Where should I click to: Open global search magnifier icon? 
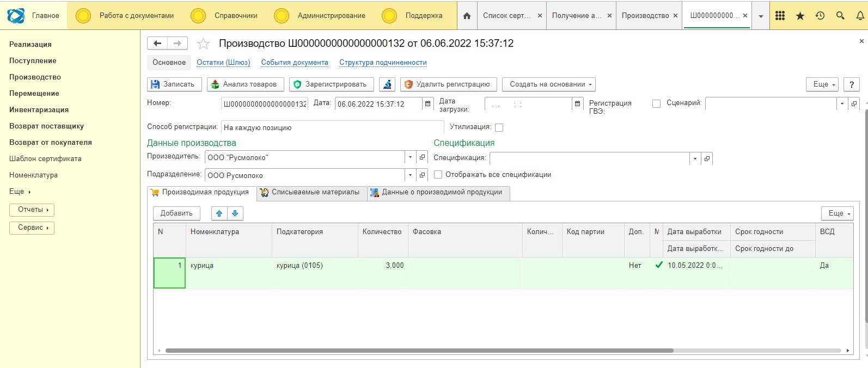tap(840, 16)
